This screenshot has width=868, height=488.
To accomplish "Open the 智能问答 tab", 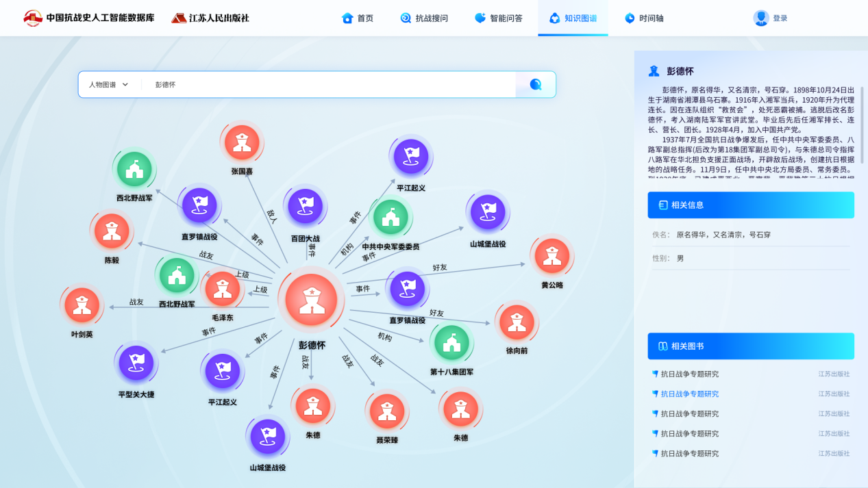I will (x=498, y=18).
